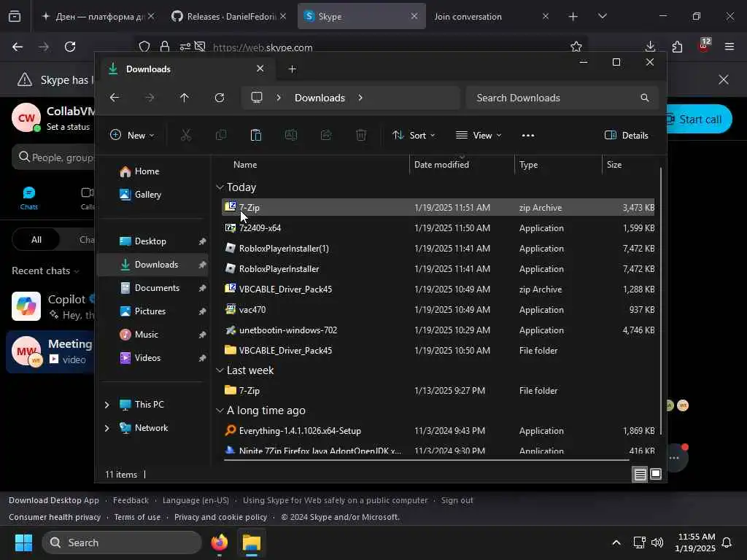Click the Sign out link in Skype footer
The image size is (747, 560).
click(x=457, y=500)
